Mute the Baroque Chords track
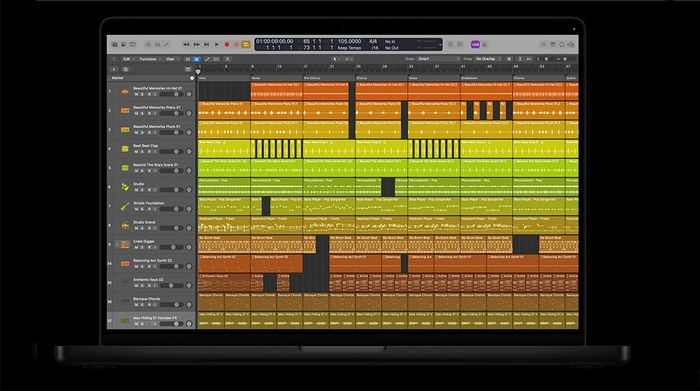 tap(136, 305)
